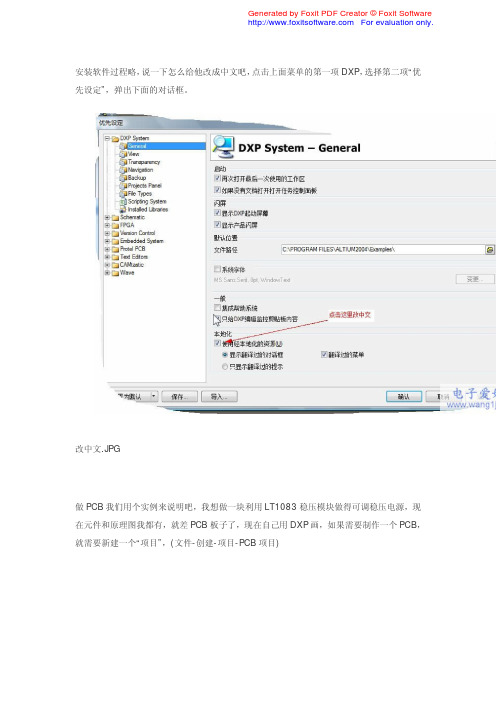Click the CAMtastic folder icon
This screenshot has height=701, width=496.
(x=115, y=265)
